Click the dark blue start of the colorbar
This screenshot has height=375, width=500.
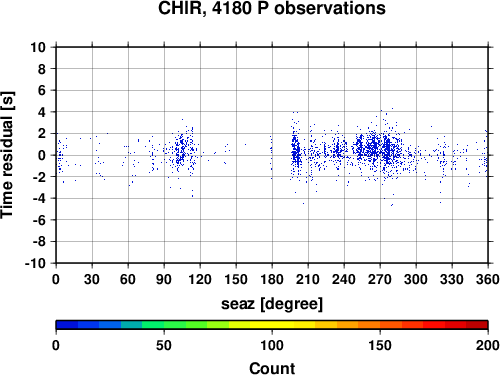click(67, 325)
